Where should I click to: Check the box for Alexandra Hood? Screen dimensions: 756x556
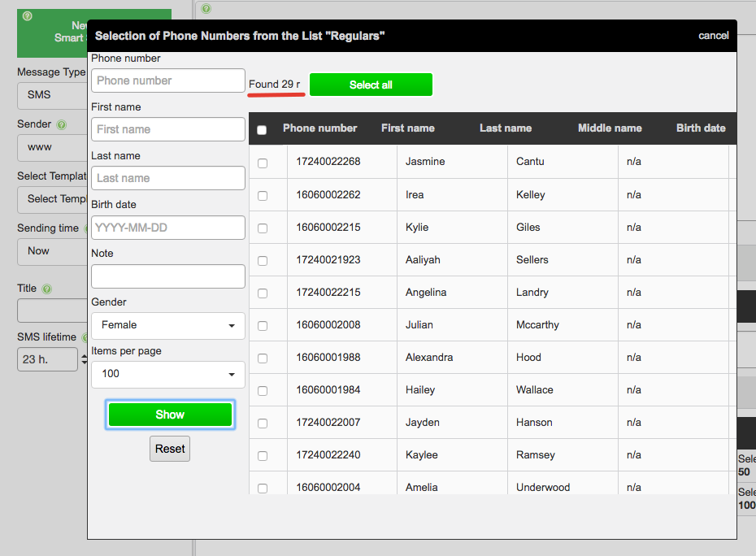pos(263,358)
